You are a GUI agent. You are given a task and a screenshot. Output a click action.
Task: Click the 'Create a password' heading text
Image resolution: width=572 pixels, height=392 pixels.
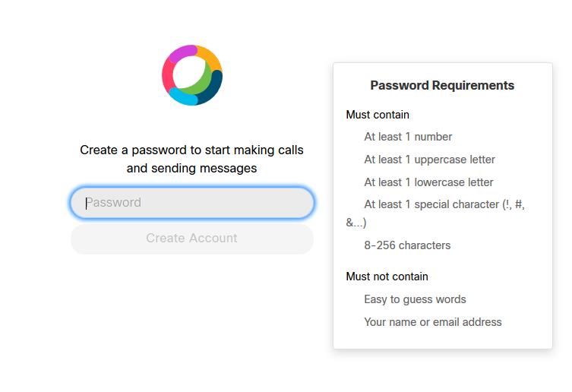[x=192, y=159]
